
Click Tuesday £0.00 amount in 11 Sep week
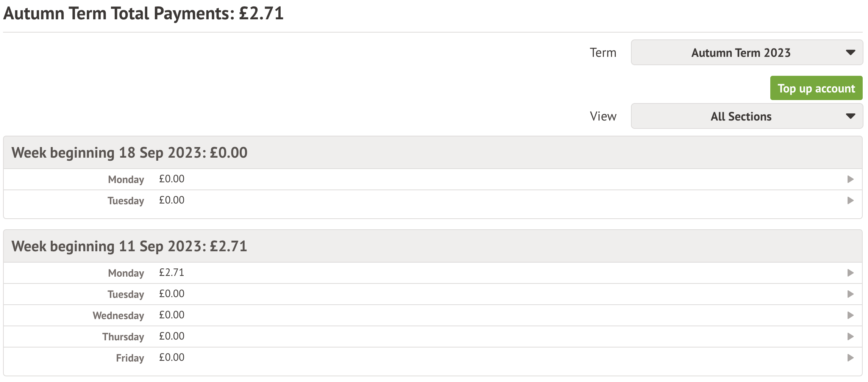click(172, 294)
